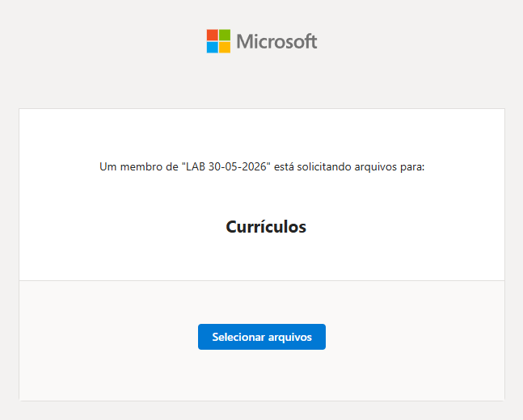Click gray footer area right of blue button
The width and height of the screenshot is (523, 420).
pos(415,337)
